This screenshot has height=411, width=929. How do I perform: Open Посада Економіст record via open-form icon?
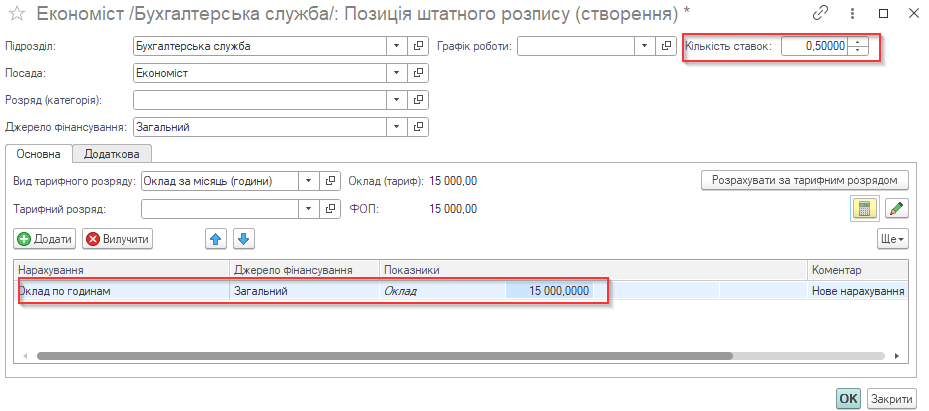click(x=418, y=73)
